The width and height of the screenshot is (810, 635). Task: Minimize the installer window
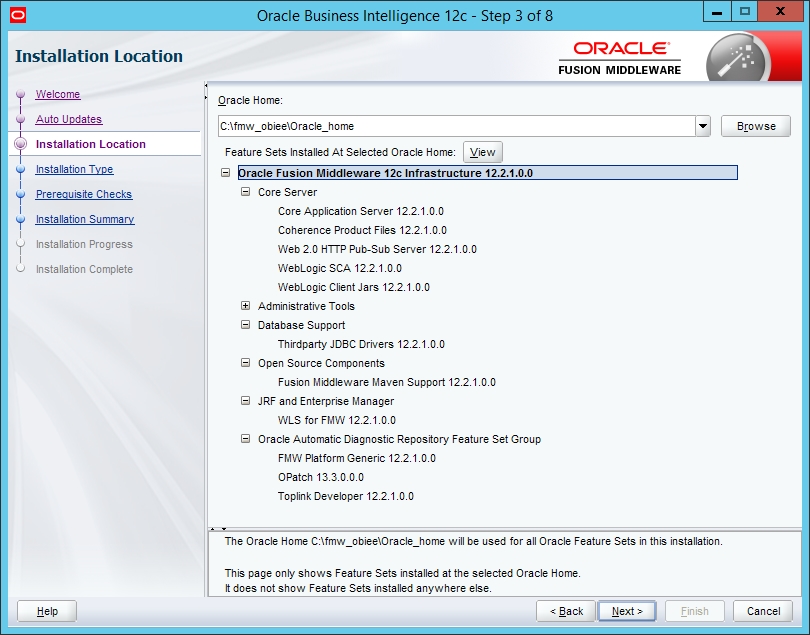716,12
